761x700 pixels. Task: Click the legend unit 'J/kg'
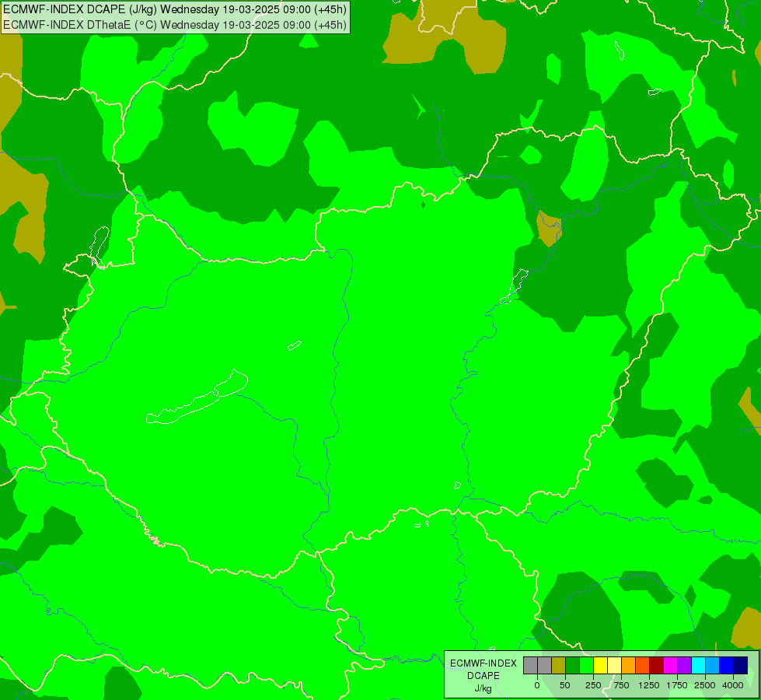[483, 689]
